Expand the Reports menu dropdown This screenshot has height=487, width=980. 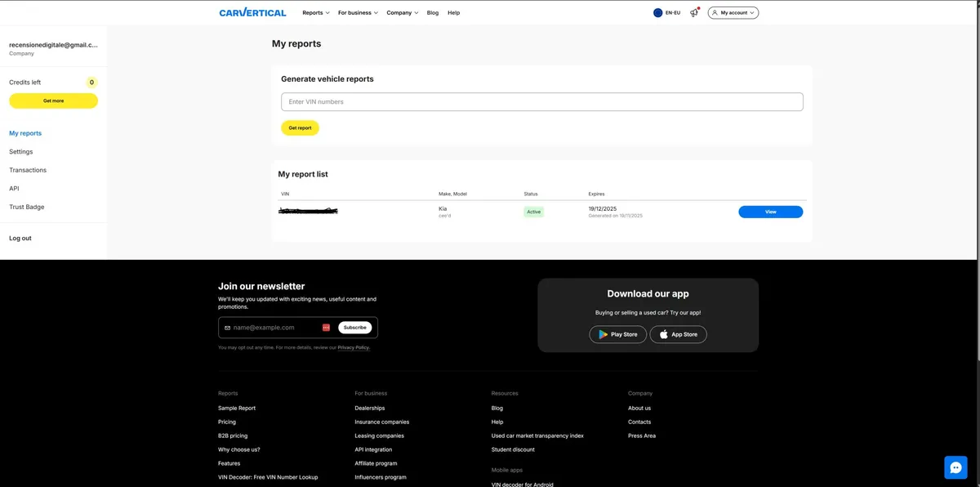[x=316, y=13]
